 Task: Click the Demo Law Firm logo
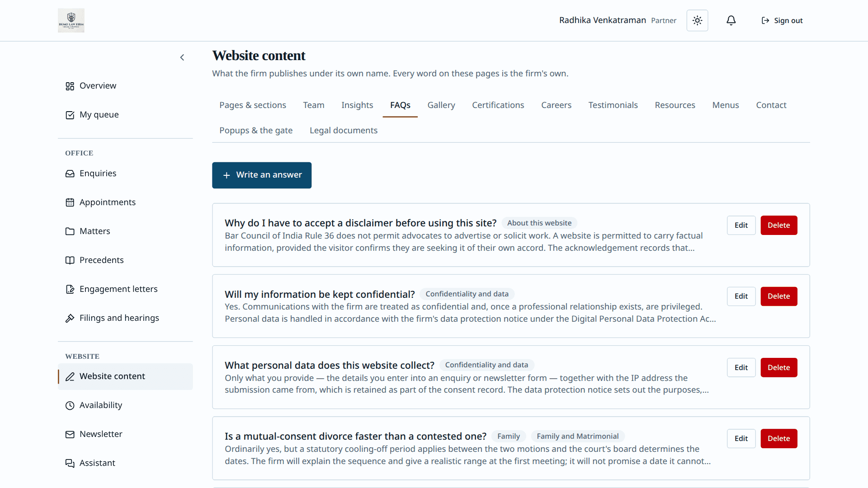coord(71,20)
